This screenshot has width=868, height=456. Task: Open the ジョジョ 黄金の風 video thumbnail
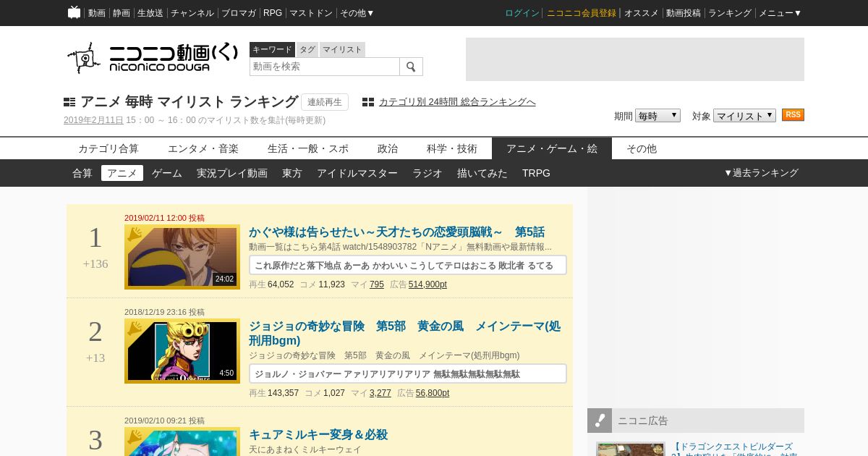tap(182, 351)
